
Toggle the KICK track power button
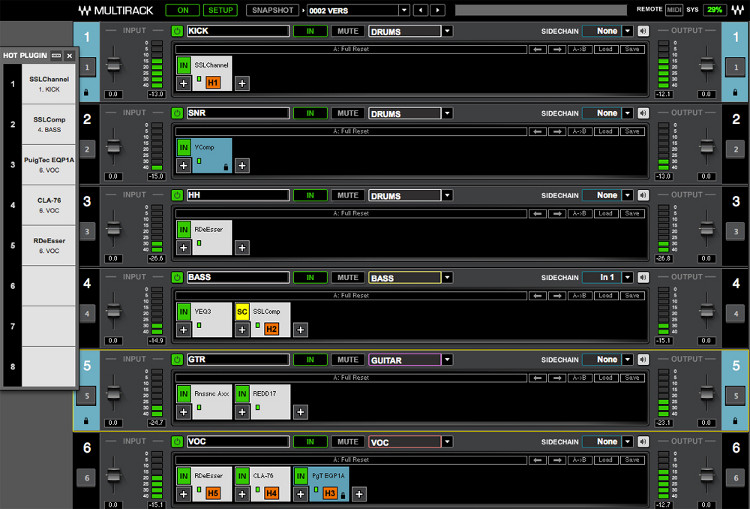[177, 31]
